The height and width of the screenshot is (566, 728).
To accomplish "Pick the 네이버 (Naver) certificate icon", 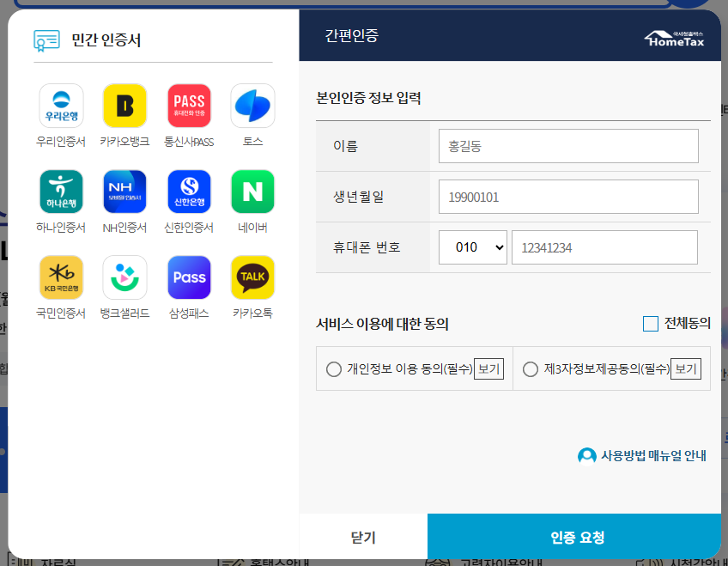I will 252,192.
